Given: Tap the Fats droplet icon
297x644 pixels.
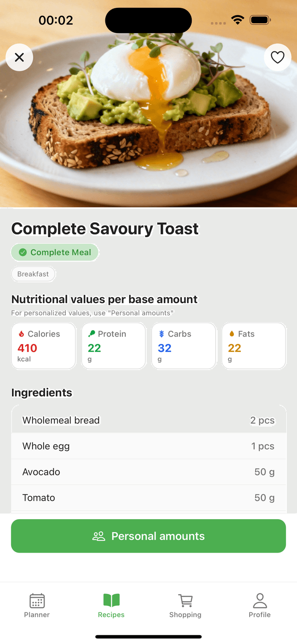Looking at the screenshot, I should coord(232,334).
